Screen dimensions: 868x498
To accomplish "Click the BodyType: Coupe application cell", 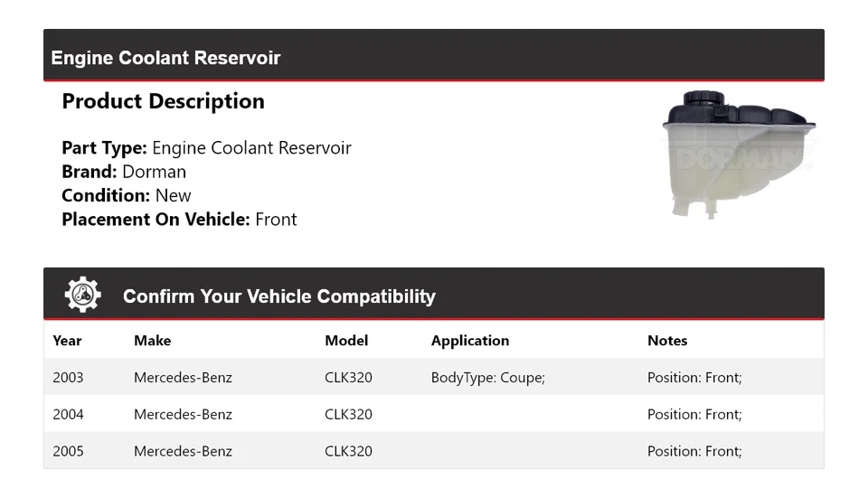I will point(487,378).
